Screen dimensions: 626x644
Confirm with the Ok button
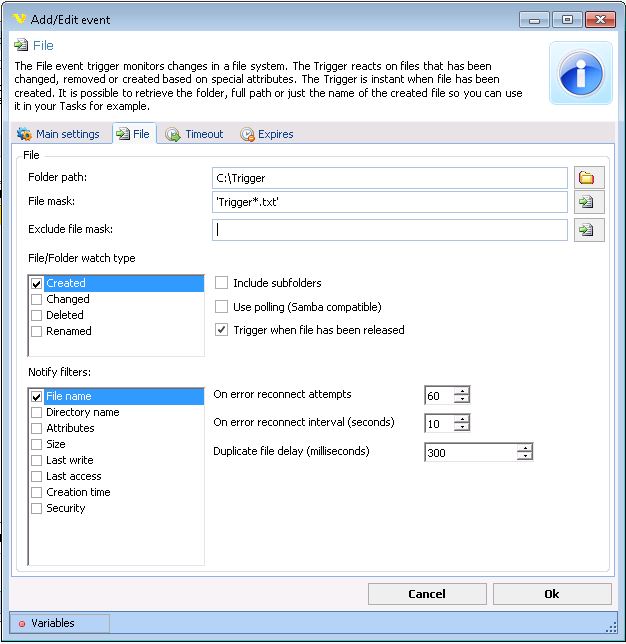(551, 594)
